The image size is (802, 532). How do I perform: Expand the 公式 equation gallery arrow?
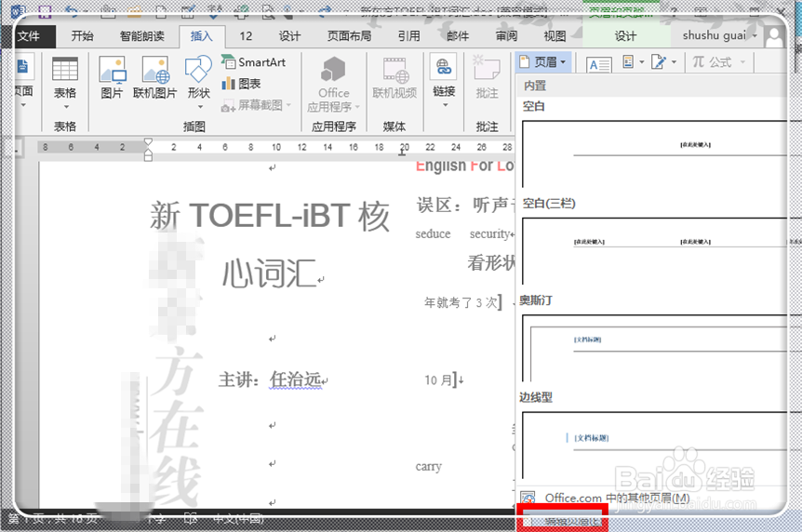742,62
